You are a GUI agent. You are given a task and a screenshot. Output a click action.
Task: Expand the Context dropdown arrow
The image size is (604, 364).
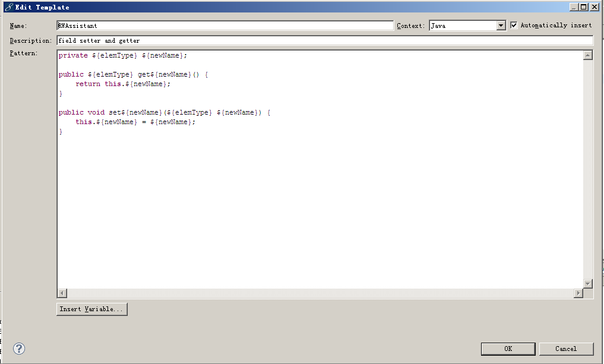tap(501, 26)
